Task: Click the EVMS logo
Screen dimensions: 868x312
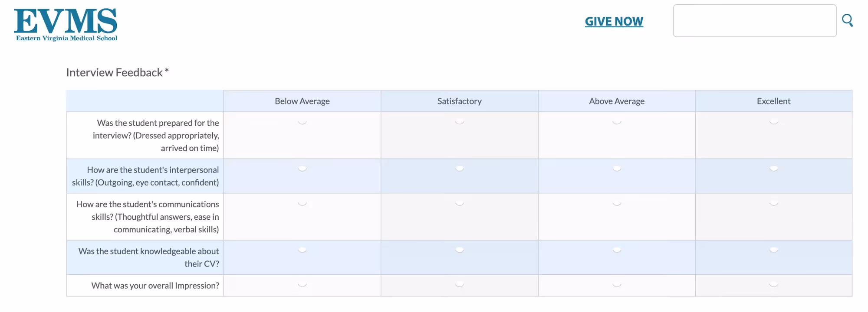Action: tap(65, 24)
